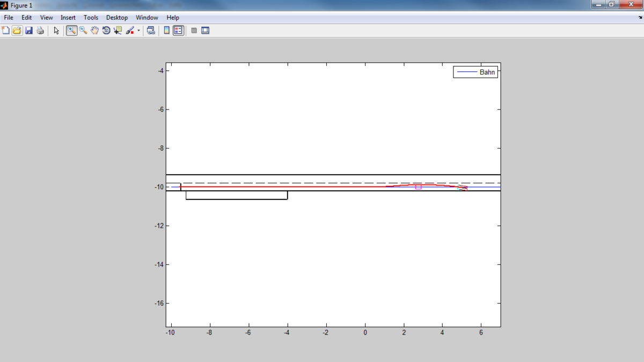This screenshot has width=644, height=362.
Task: Open the Insert menu
Action: [68, 18]
